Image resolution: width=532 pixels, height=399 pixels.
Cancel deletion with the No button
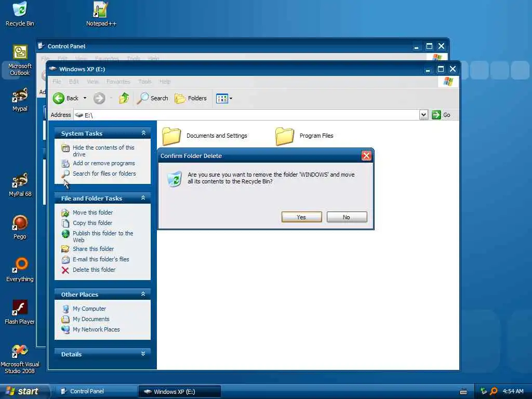pos(347,217)
